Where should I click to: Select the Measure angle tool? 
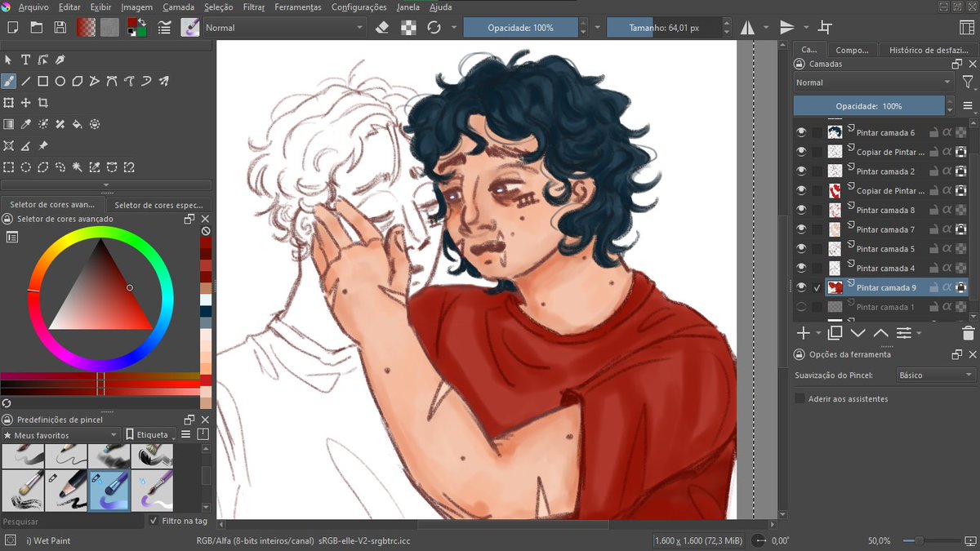pos(25,146)
